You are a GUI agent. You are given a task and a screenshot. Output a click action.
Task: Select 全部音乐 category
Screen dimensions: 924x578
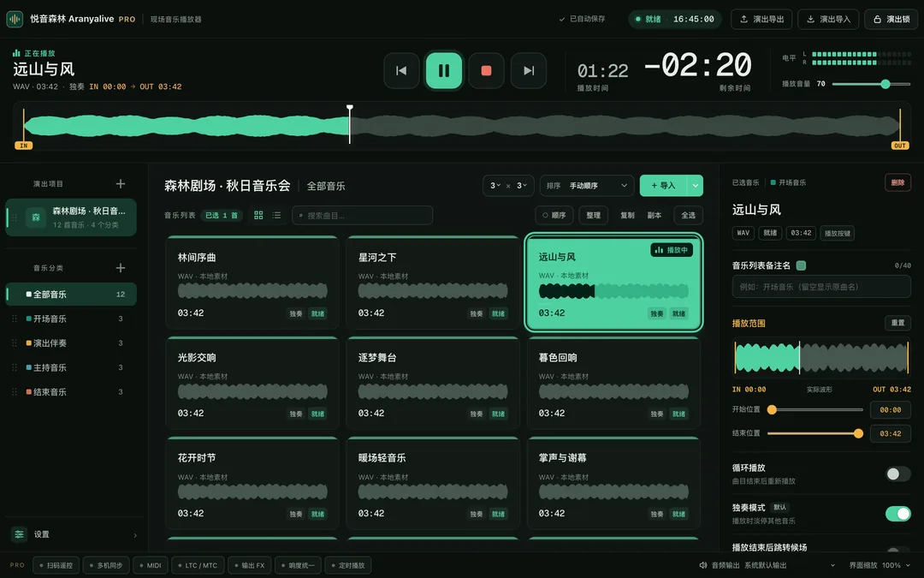[x=71, y=295]
